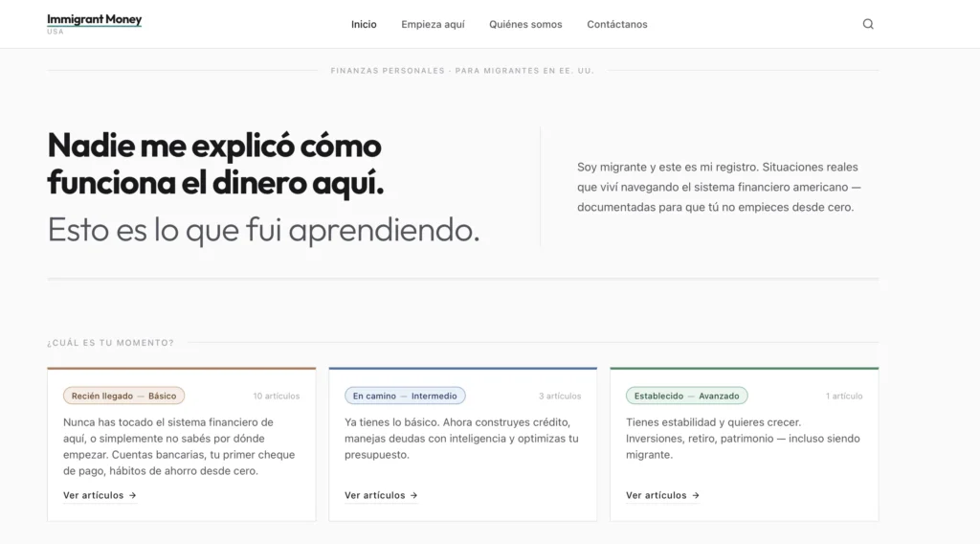980x544 pixels.
Task: Go to the Inicio menu item
Action: [364, 24]
